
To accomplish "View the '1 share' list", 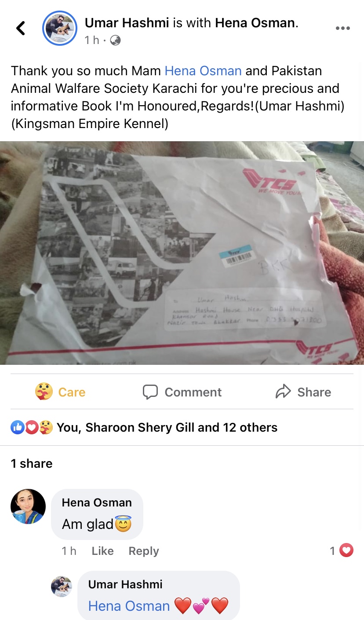I will [32, 463].
